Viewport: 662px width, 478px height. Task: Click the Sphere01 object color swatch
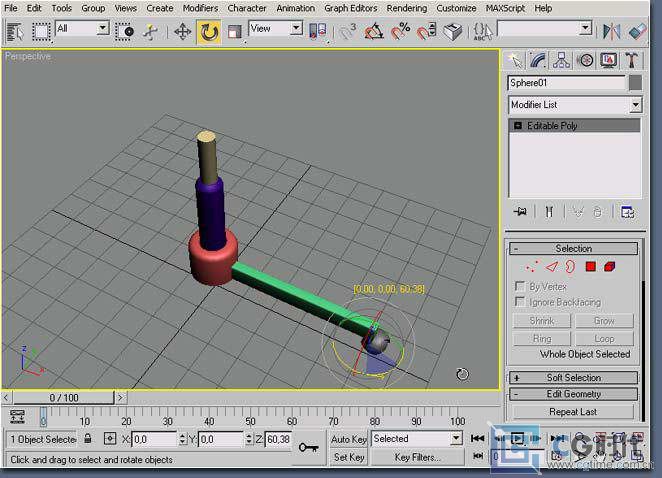click(635, 83)
